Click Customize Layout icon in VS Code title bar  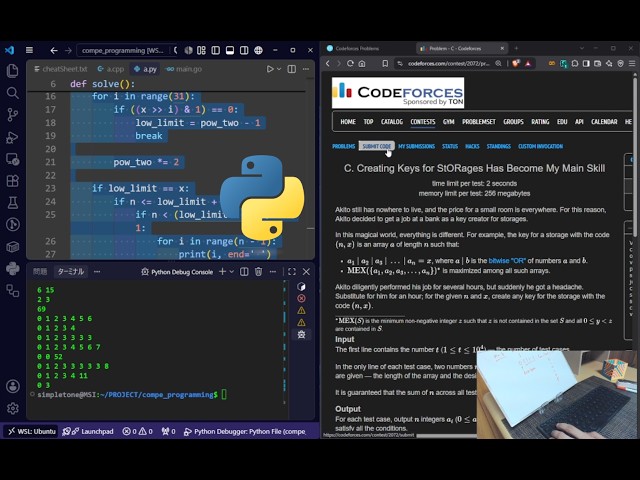click(201, 50)
